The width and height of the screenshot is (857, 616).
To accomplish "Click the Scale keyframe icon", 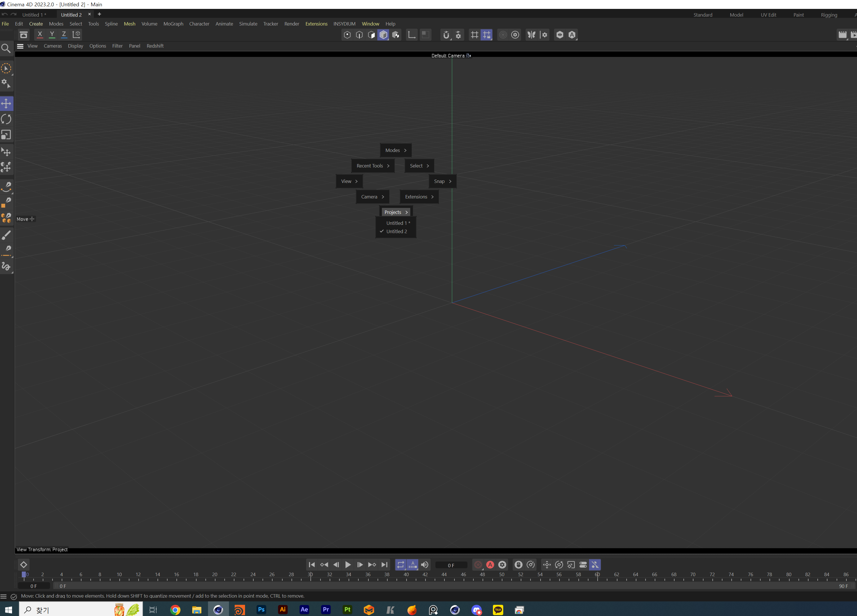I will click(x=571, y=565).
